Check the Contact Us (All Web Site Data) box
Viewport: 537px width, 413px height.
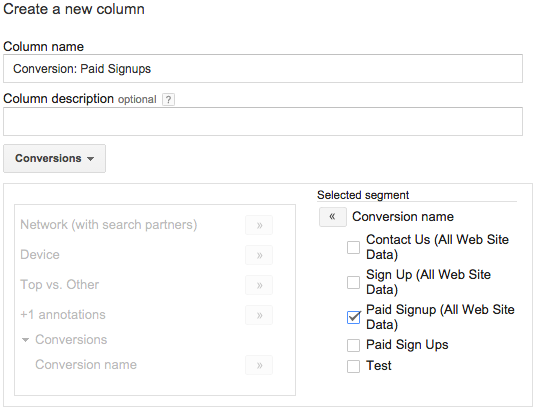coord(353,247)
